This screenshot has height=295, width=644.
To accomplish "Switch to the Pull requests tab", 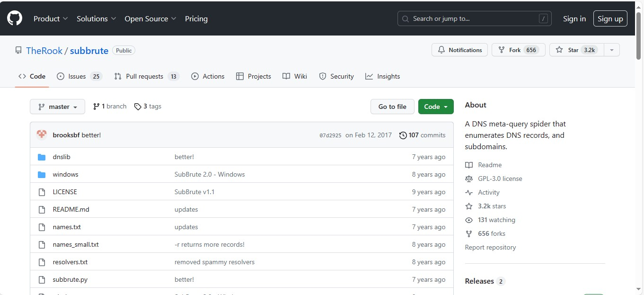I will click(x=147, y=76).
